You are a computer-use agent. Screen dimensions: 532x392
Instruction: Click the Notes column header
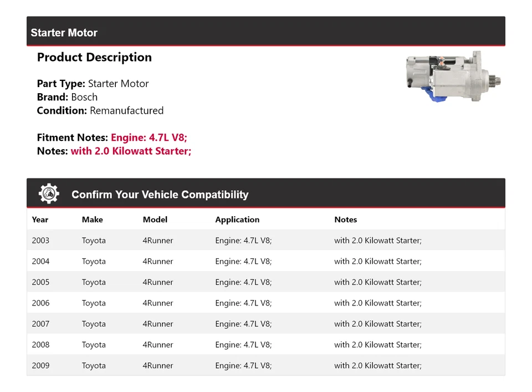tap(345, 220)
